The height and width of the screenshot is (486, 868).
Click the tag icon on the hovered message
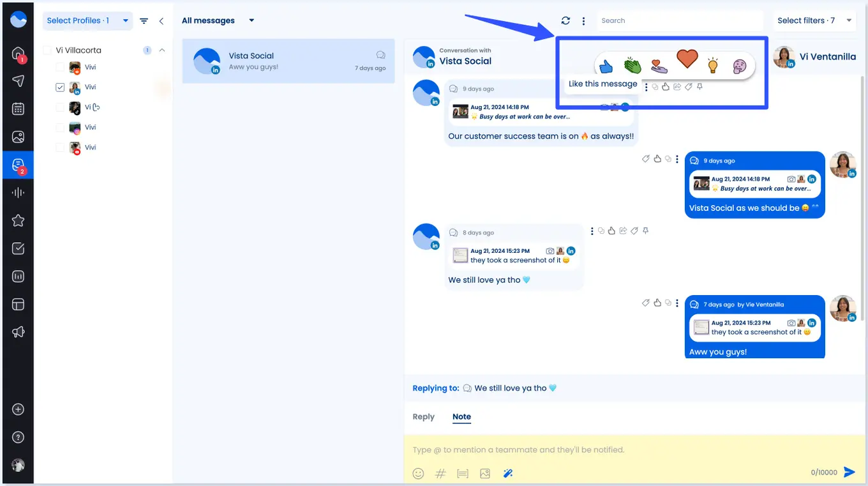click(687, 86)
